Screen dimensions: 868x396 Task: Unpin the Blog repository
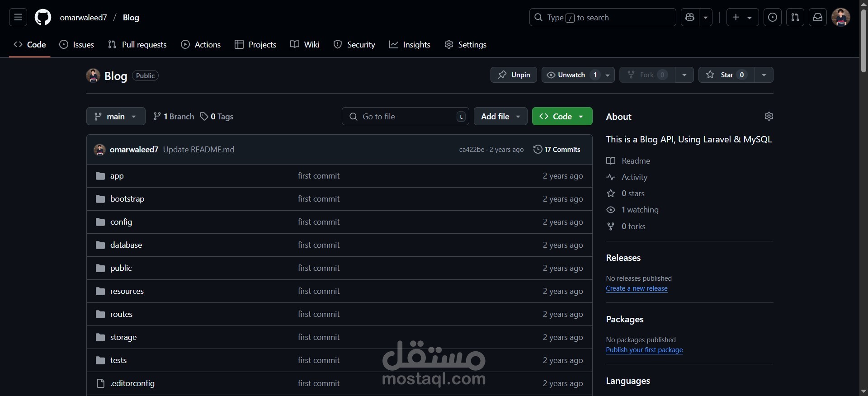click(x=514, y=75)
